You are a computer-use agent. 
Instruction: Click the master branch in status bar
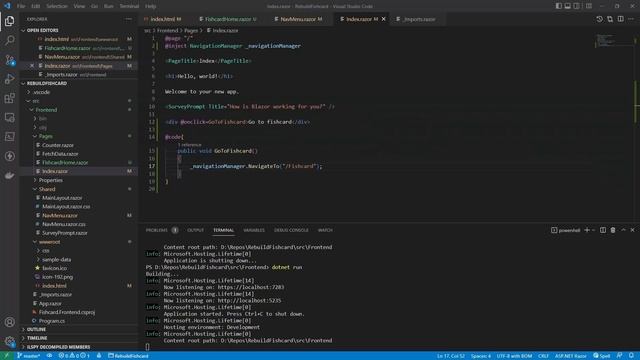coord(29,356)
